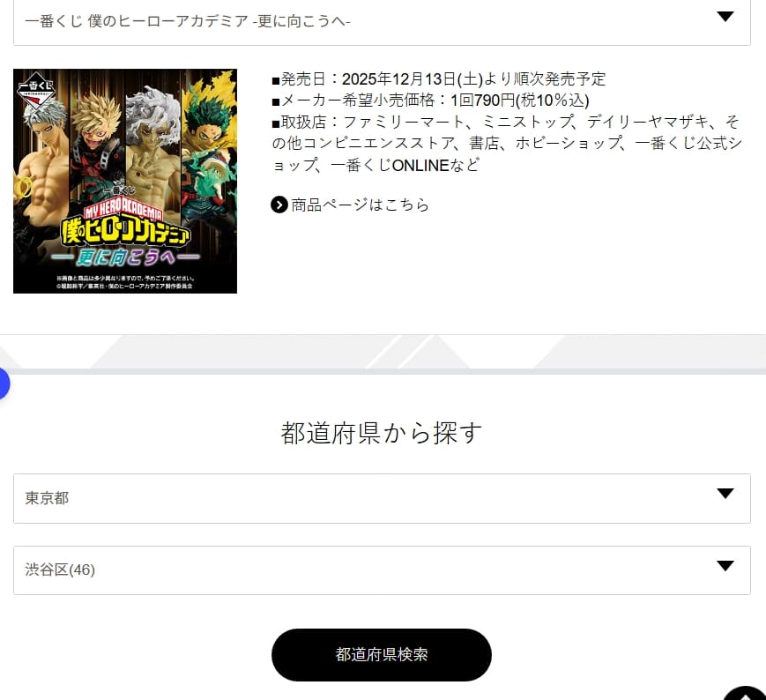Open the 渋谷区(46) ward dropdown

click(x=382, y=570)
